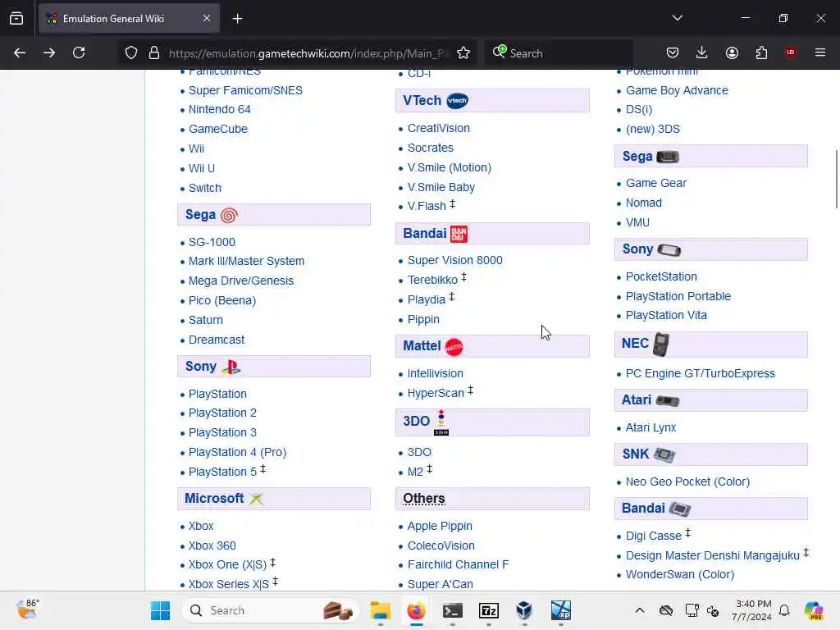Click the 3DO logo icon
The width and height of the screenshot is (840, 630).
pos(441,422)
